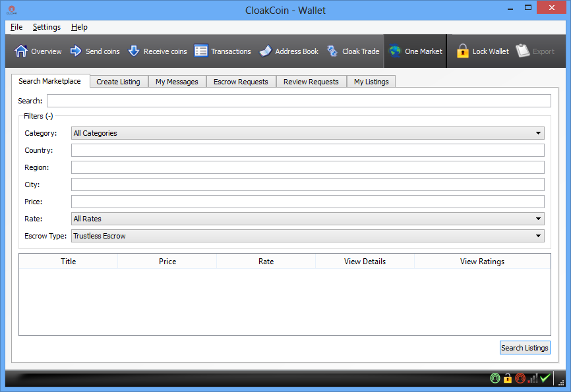Click the Lock Wallet padlock button

pyautogui.click(x=483, y=51)
